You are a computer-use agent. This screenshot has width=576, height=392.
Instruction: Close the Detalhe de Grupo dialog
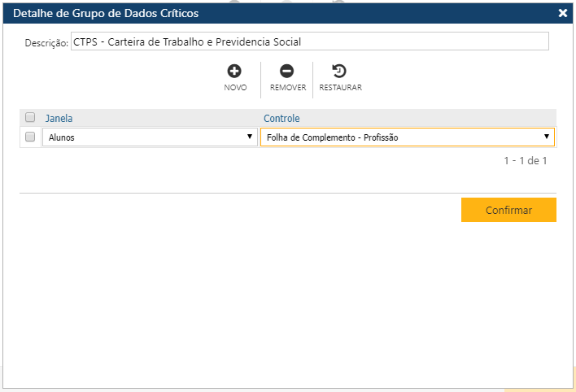(562, 13)
